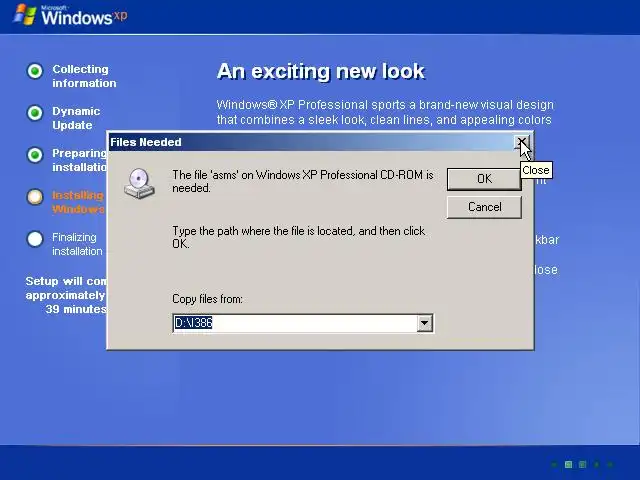Click the 'Collecting information' label
Viewport: 640px width, 480px height.
point(84,76)
